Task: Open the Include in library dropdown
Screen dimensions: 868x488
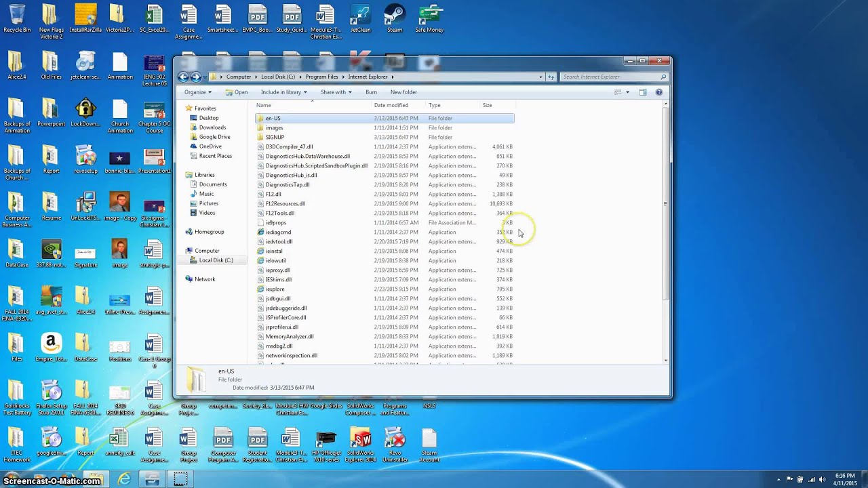Action: coord(283,92)
